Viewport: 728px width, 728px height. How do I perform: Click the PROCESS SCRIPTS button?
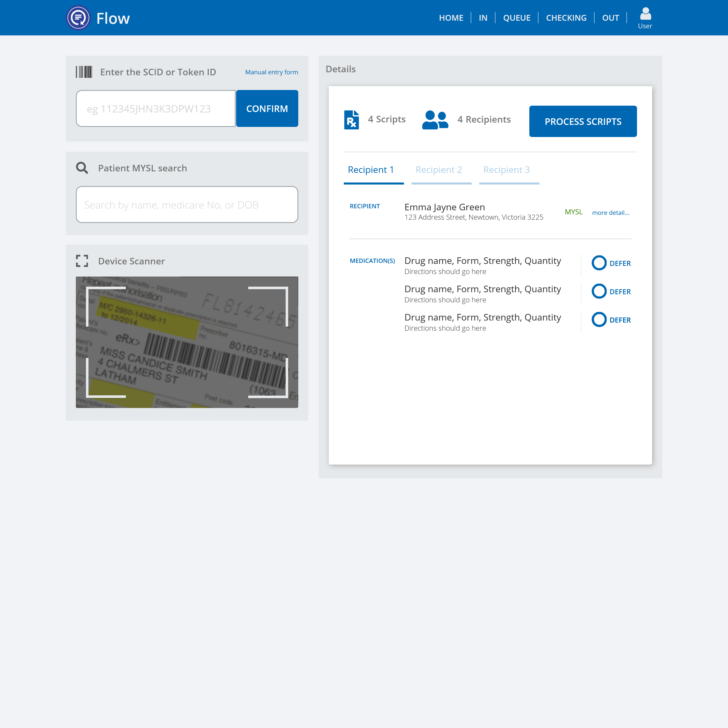pos(583,121)
